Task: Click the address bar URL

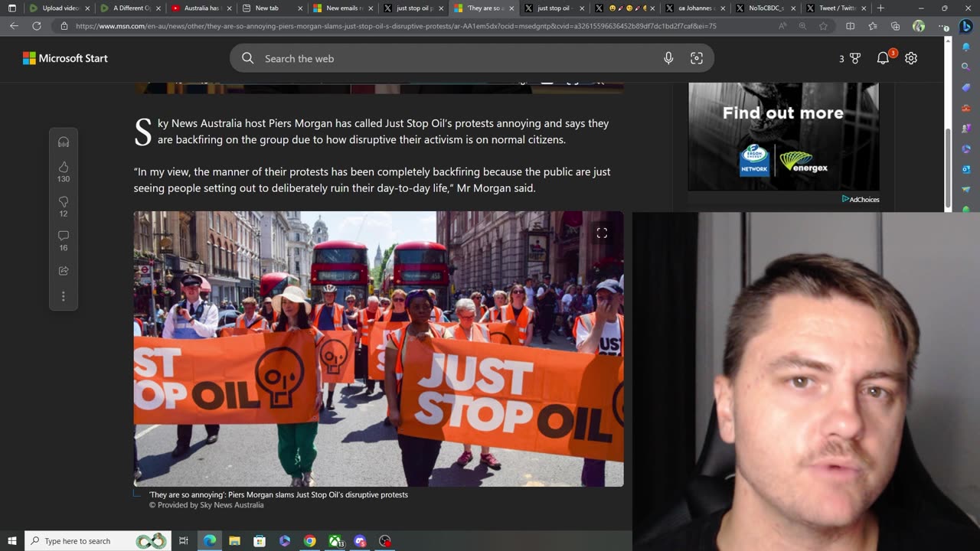Action: [x=396, y=25]
